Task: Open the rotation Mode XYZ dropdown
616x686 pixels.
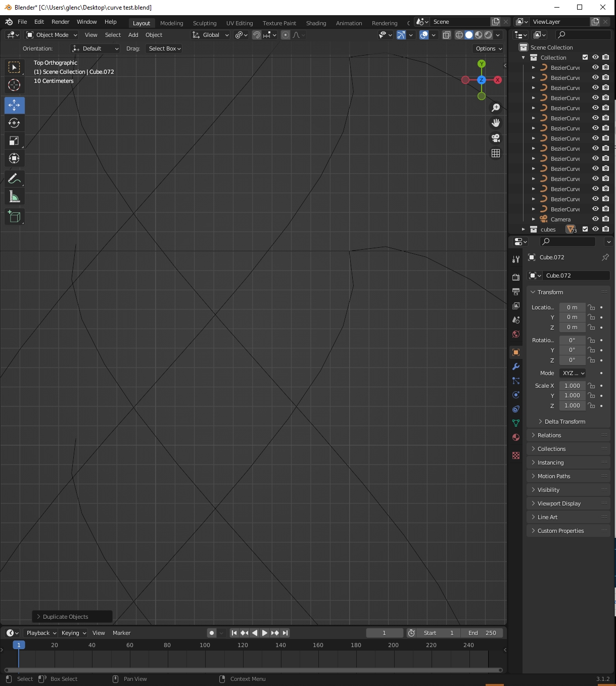Action: [573, 373]
